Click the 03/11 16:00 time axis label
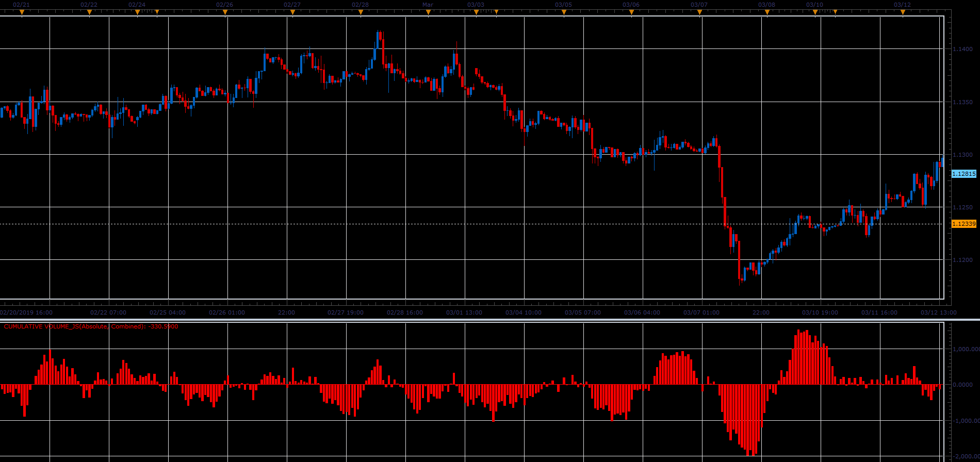 coord(879,312)
